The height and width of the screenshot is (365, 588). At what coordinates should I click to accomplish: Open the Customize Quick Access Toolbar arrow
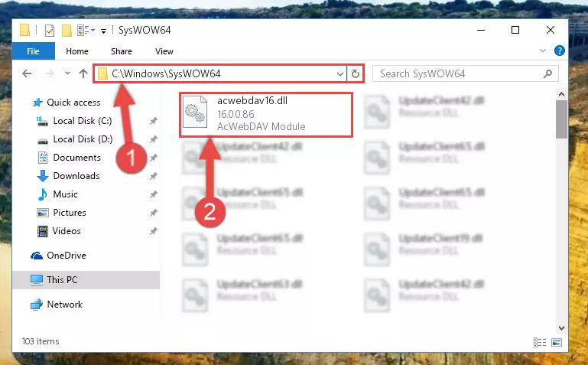coord(103,31)
